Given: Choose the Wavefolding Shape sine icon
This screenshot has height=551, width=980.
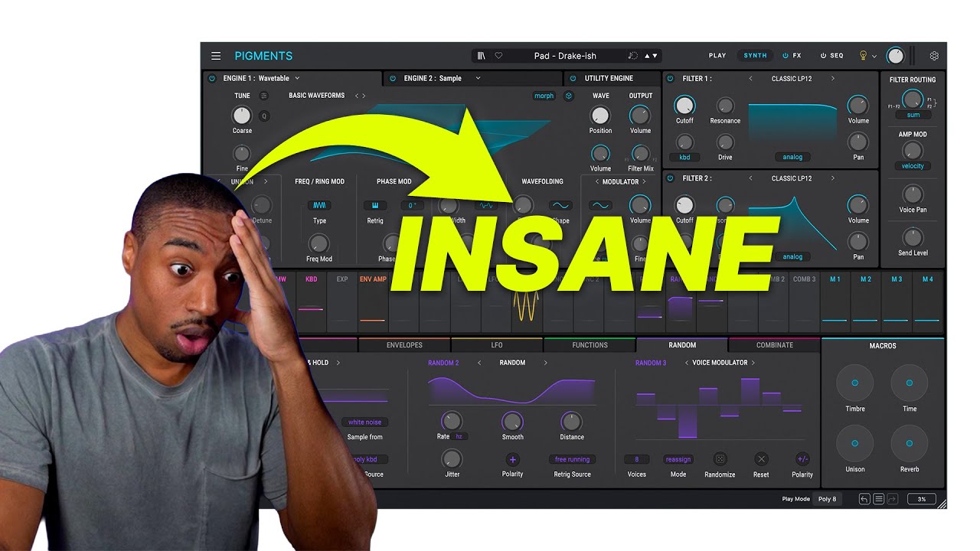Looking at the screenshot, I should (560, 205).
